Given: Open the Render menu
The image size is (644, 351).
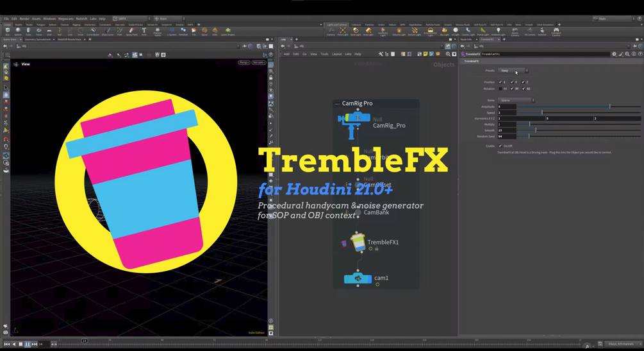Looking at the screenshot, I should (x=24, y=19).
